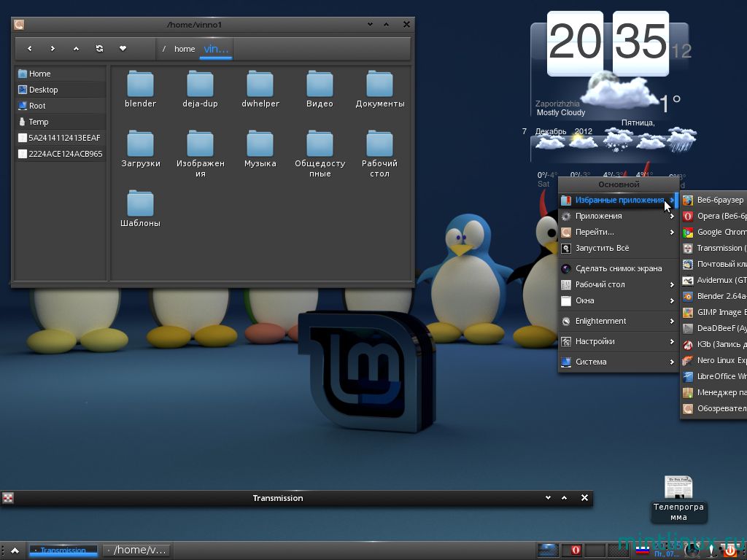Click the Opera icon in the taskbar

coord(575,550)
